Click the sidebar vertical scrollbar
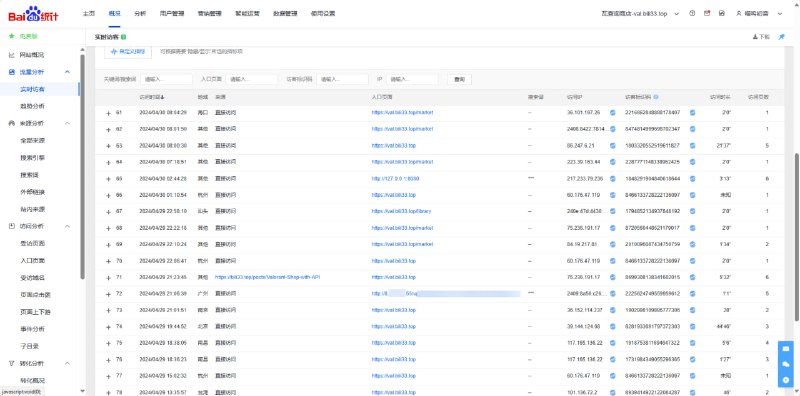Viewport: 800px width, 396px height. [x=83, y=166]
